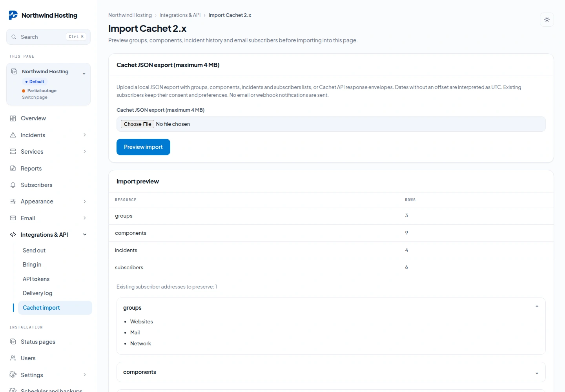Image resolution: width=565 pixels, height=392 pixels.
Task: Click the Services server icon
Action: point(13,151)
